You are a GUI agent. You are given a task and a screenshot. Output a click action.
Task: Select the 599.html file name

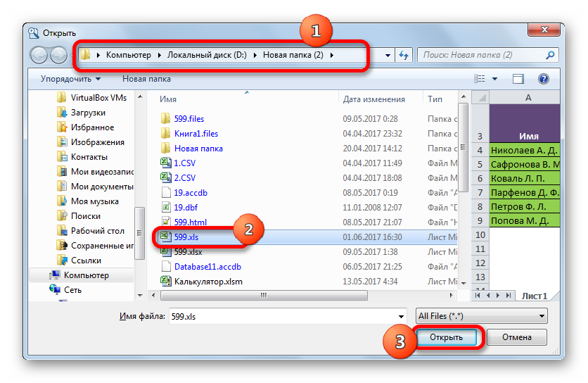click(191, 222)
